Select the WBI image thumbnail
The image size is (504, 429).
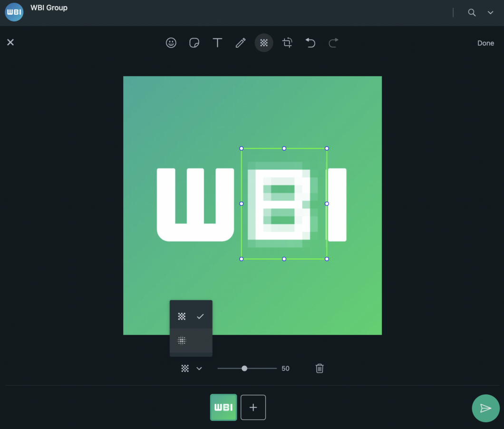coord(223,408)
